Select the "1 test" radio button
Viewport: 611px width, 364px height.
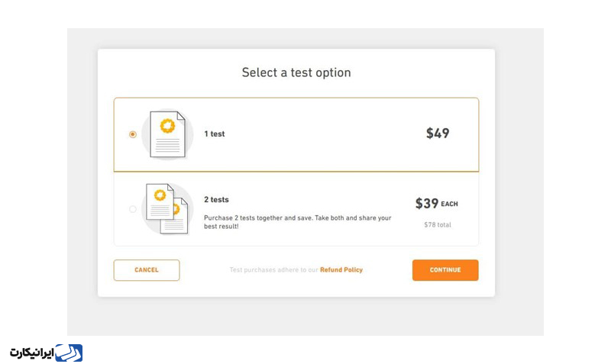pos(133,134)
